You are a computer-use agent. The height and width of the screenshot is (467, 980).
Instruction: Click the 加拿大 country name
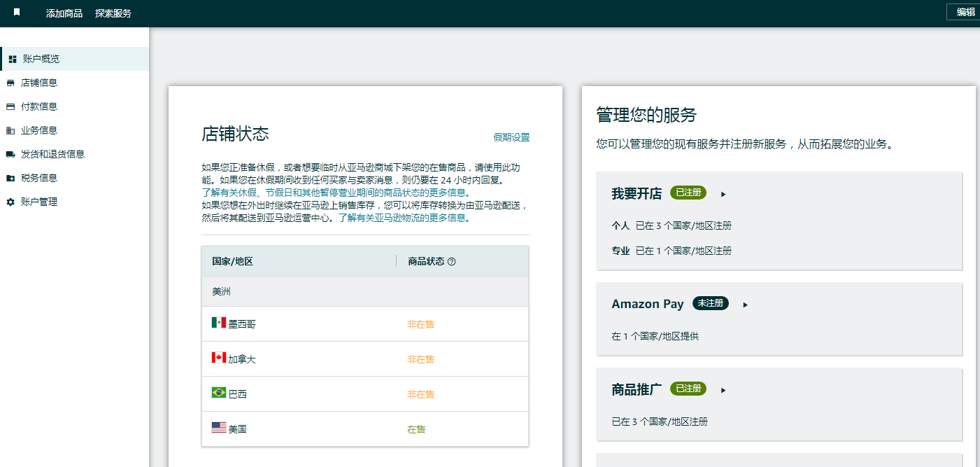pos(242,359)
